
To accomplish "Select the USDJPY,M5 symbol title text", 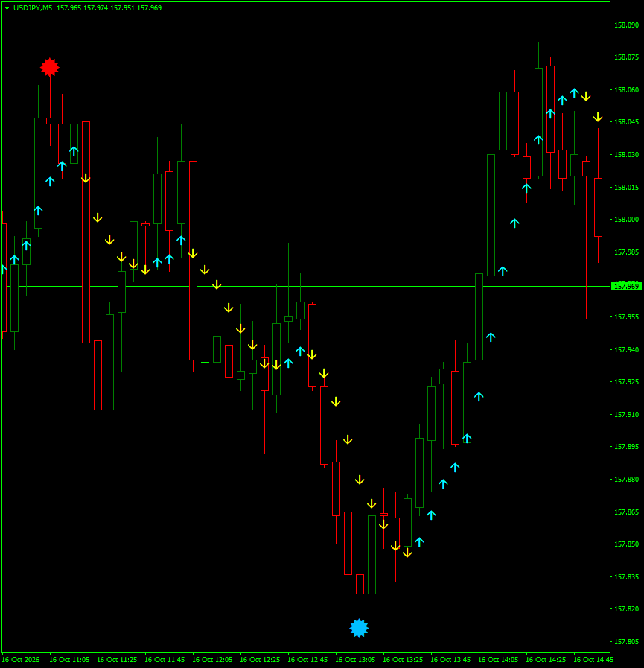I will pos(33,8).
